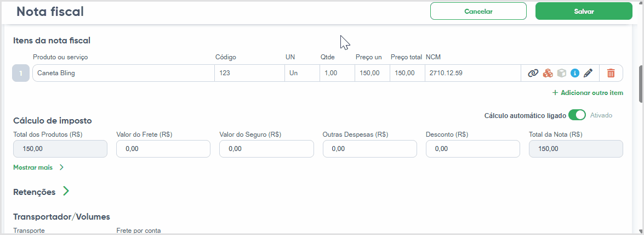The image size is (644, 235).
Task: Select the Outras Despesas field
Action: [x=369, y=149]
